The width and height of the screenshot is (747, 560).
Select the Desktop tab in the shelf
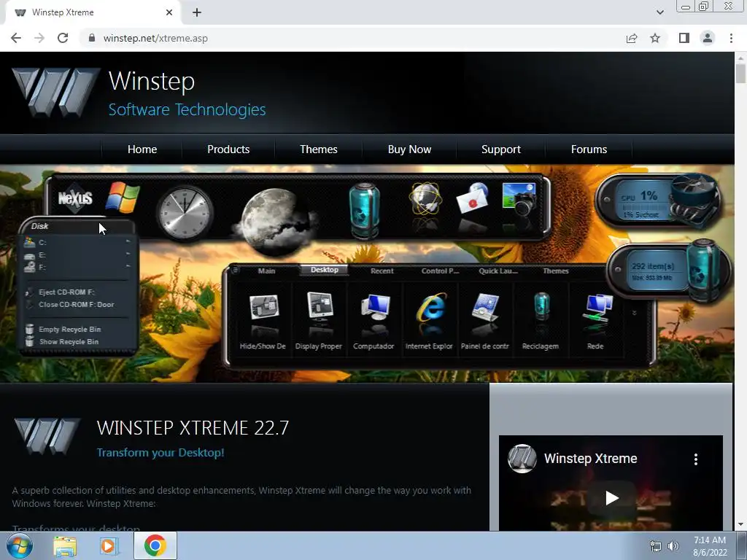pyautogui.click(x=325, y=270)
